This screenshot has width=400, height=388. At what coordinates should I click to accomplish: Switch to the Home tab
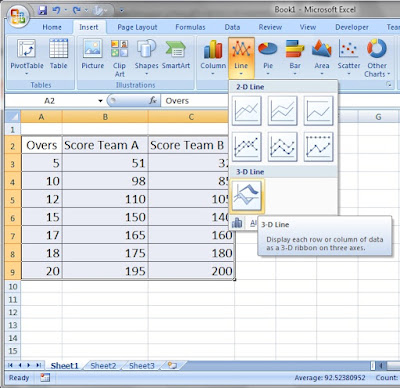point(52,27)
